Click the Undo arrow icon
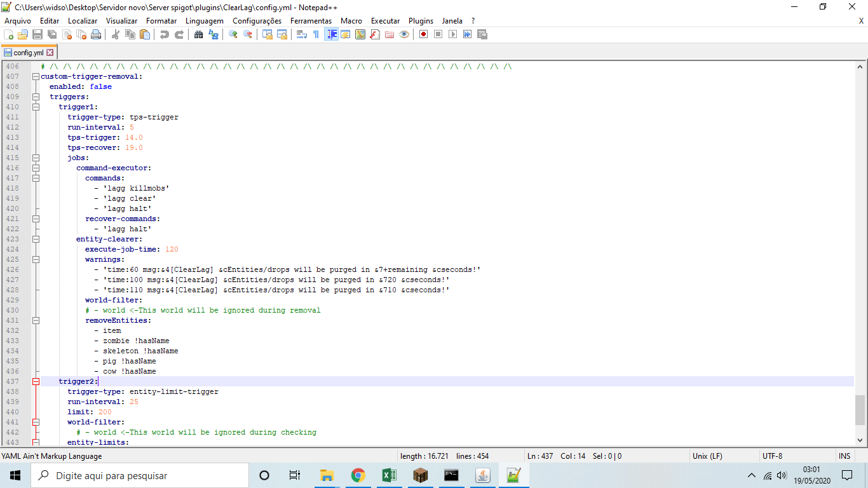Screen dimensions: 868x488 (165, 34)
